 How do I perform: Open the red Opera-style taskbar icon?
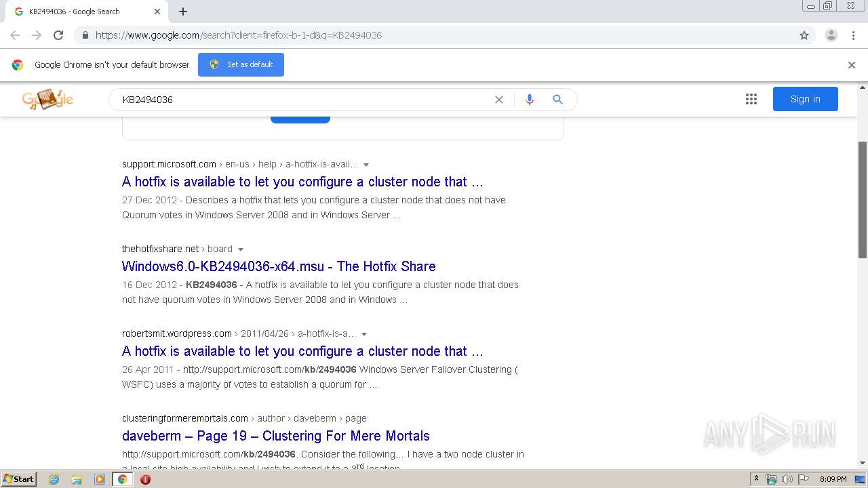click(145, 479)
